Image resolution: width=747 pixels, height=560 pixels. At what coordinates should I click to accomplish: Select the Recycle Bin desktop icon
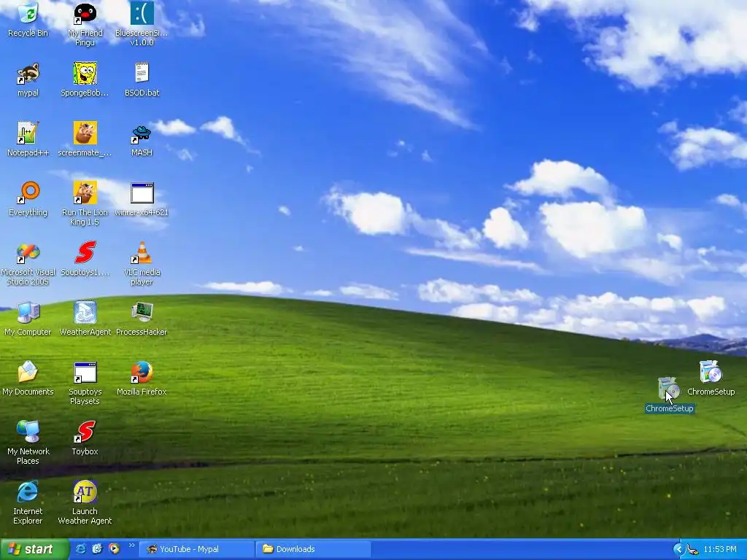click(x=28, y=20)
